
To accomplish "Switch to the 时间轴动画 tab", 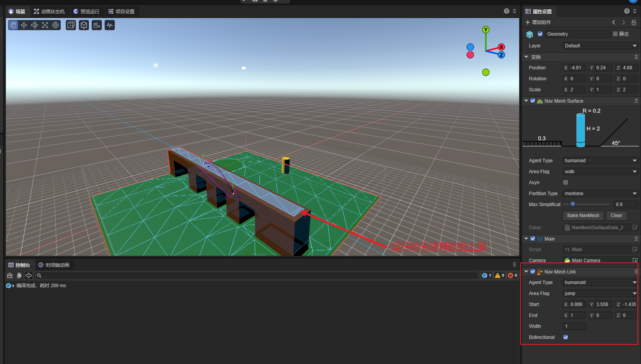I will click(54, 265).
